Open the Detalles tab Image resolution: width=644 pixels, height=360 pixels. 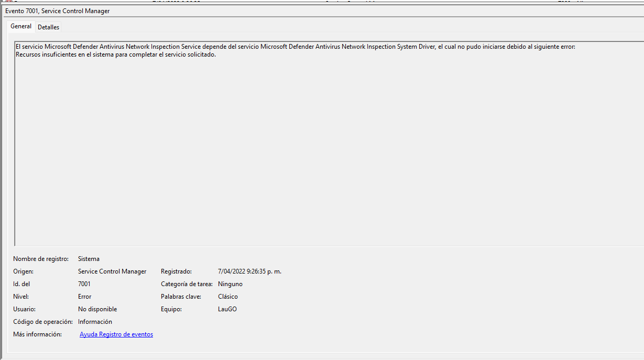pos(49,27)
